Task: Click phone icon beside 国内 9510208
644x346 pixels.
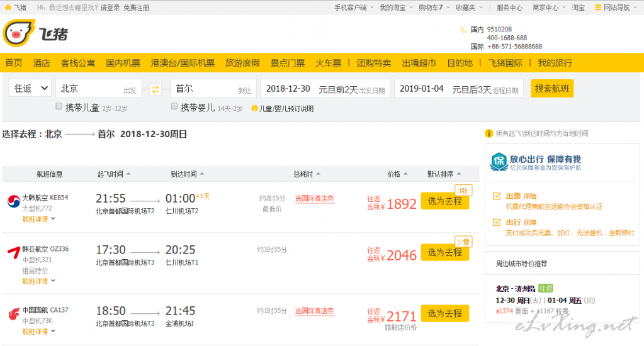Action: click(463, 30)
